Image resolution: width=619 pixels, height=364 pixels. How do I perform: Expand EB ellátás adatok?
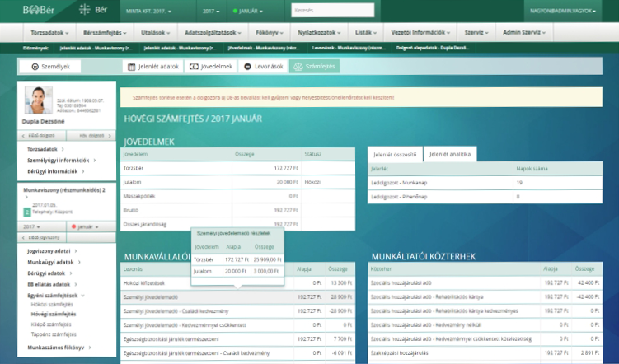(x=52, y=284)
